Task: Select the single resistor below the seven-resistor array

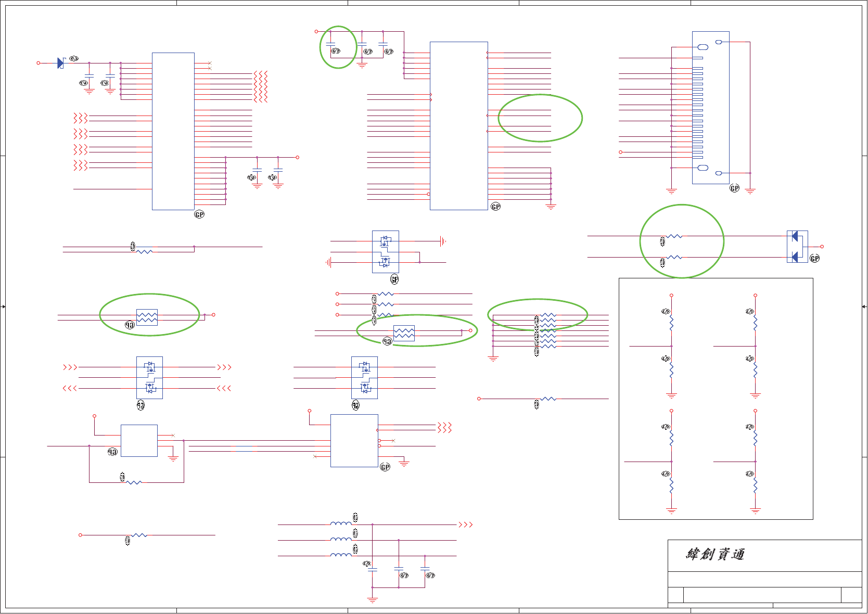Action: click(x=548, y=399)
